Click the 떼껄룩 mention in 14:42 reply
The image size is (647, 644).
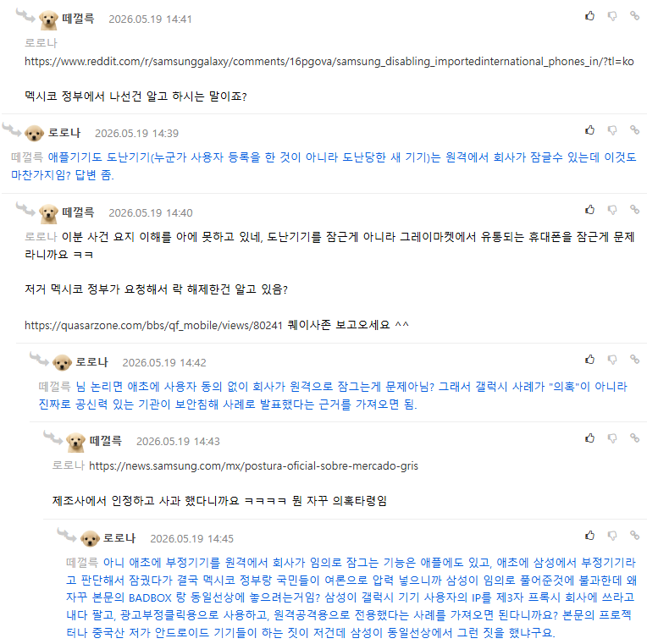pyautogui.click(x=54, y=387)
